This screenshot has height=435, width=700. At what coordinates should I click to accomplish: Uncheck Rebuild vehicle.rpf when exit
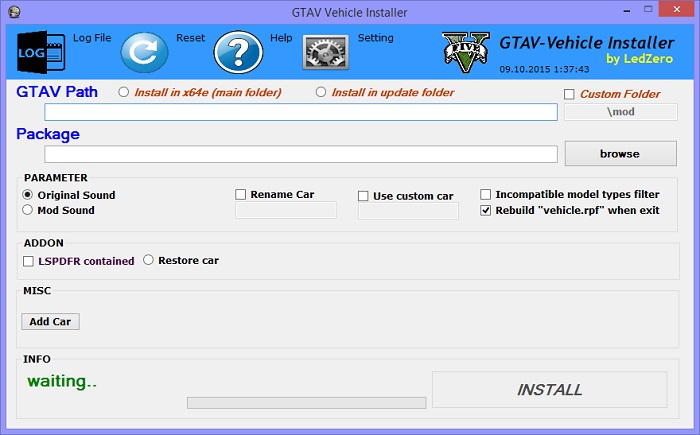486,211
